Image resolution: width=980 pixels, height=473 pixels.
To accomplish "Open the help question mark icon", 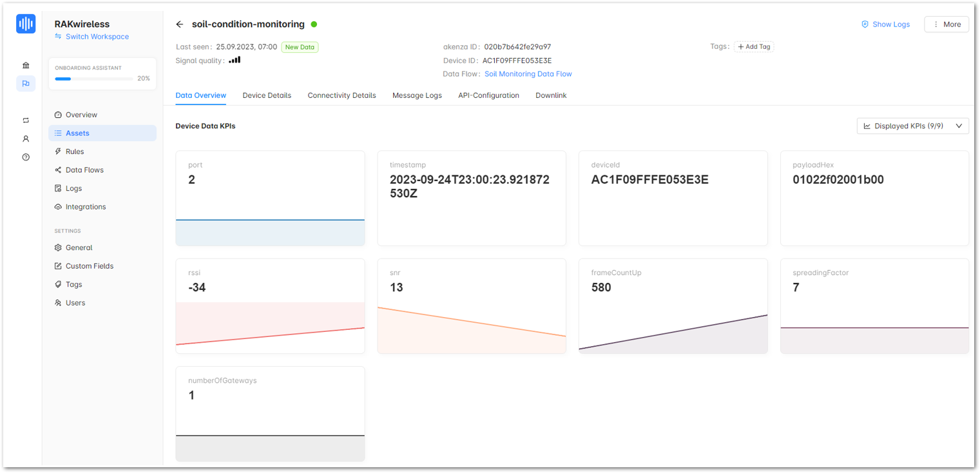I will coord(26,157).
